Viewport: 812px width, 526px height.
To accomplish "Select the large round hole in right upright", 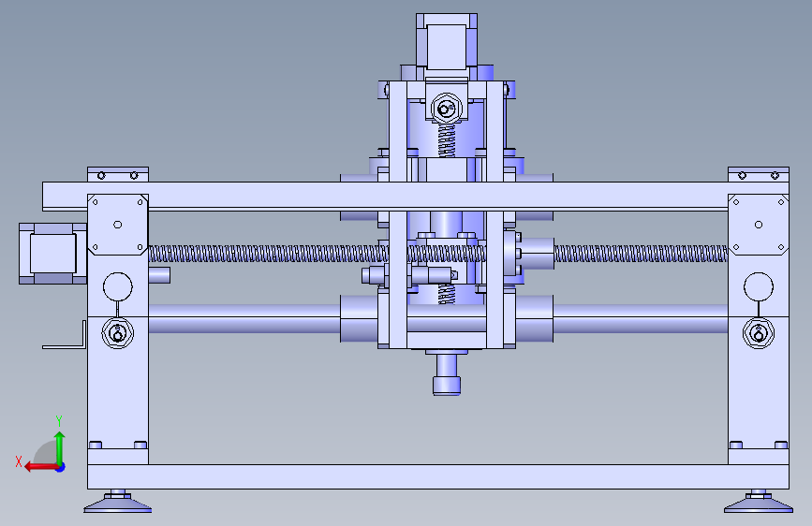I will pos(758,286).
